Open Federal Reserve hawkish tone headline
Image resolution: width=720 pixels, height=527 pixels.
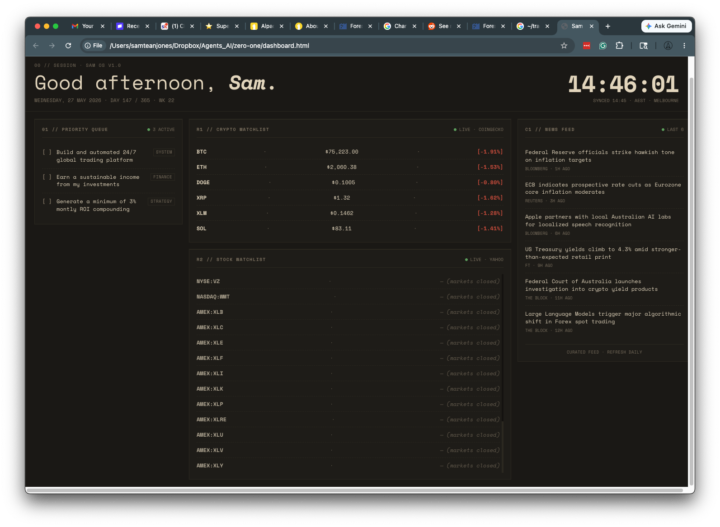pyautogui.click(x=600, y=156)
